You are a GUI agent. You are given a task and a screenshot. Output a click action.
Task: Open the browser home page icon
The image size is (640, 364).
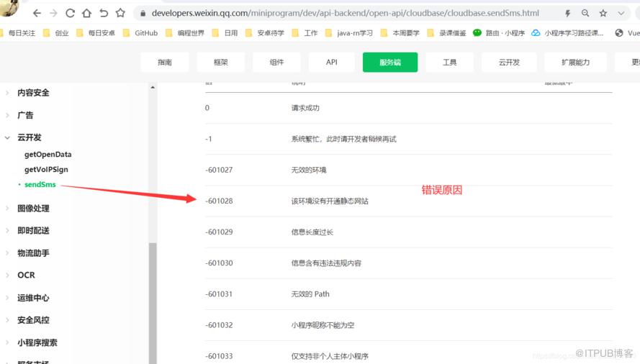point(86,14)
